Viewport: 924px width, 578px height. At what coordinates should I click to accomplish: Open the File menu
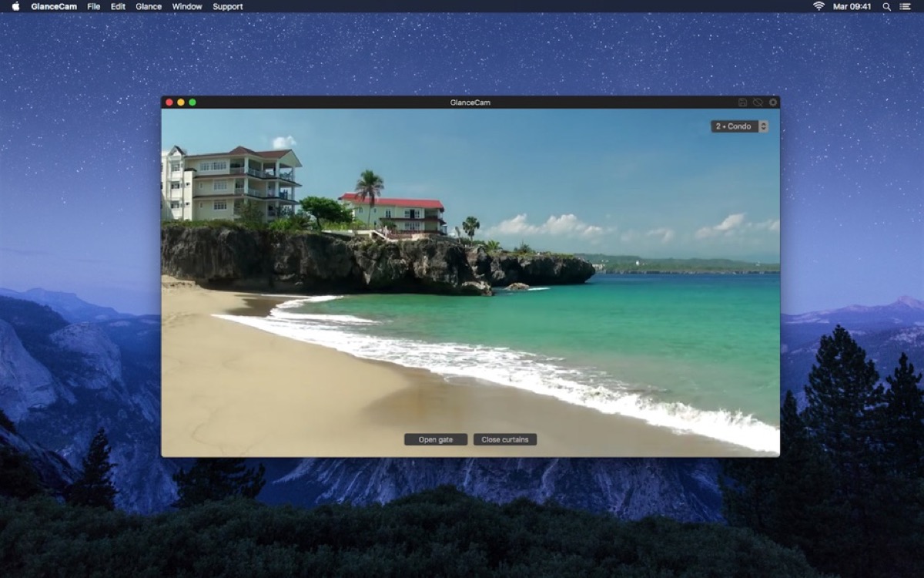tap(94, 6)
